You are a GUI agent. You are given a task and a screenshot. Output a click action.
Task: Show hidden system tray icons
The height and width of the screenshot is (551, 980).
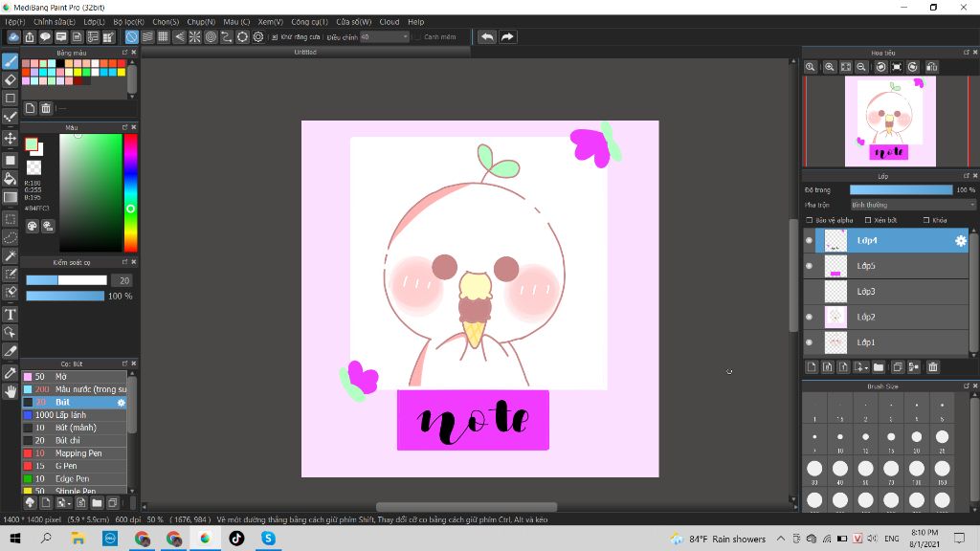(781, 539)
